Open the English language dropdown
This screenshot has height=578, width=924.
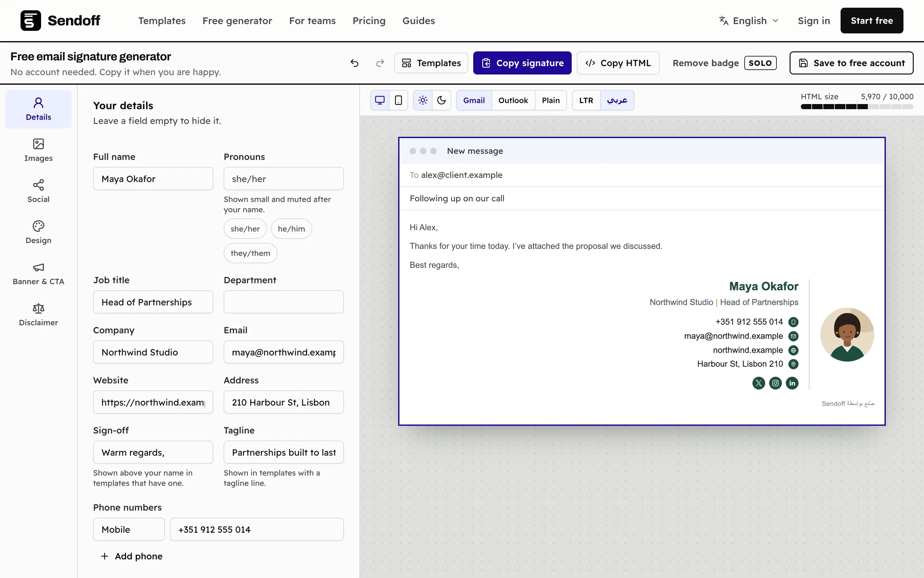tap(749, 21)
